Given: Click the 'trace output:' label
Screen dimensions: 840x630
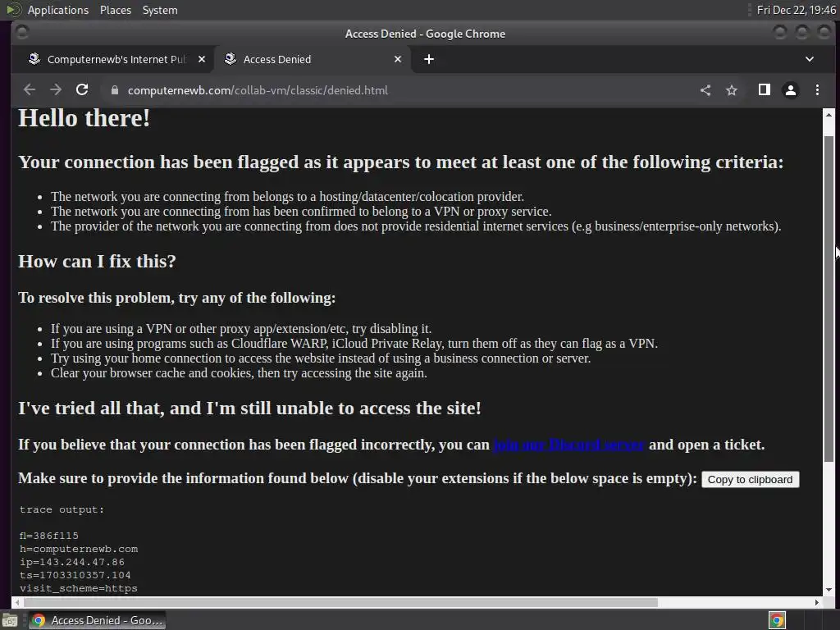Looking at the screenshot, I should 62,509.
